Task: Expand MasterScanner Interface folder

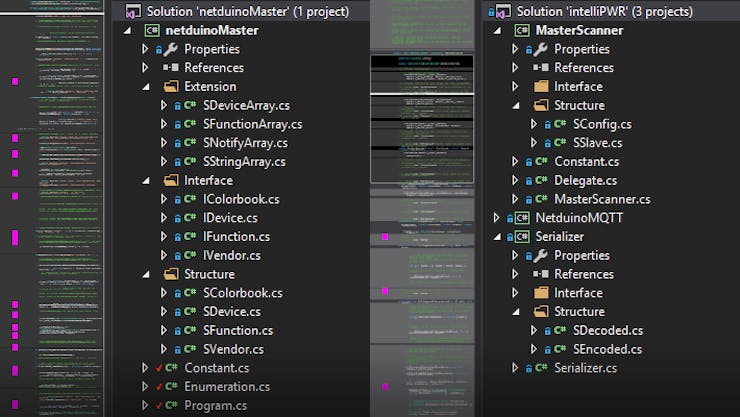Action: tap(515, 86)
